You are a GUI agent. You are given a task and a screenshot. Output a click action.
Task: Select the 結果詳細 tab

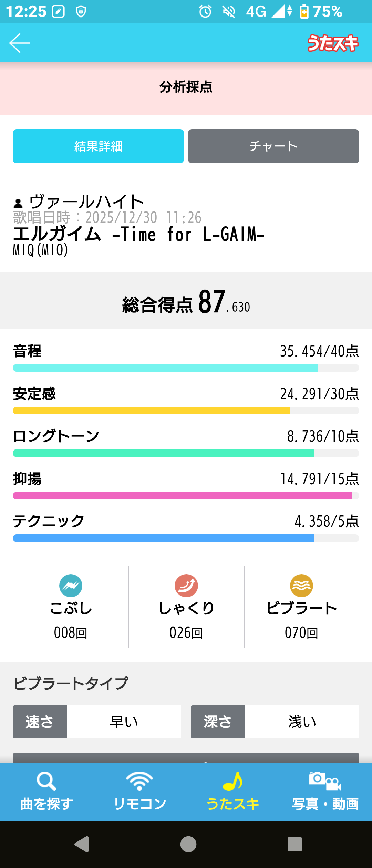(x=98, y=146)
